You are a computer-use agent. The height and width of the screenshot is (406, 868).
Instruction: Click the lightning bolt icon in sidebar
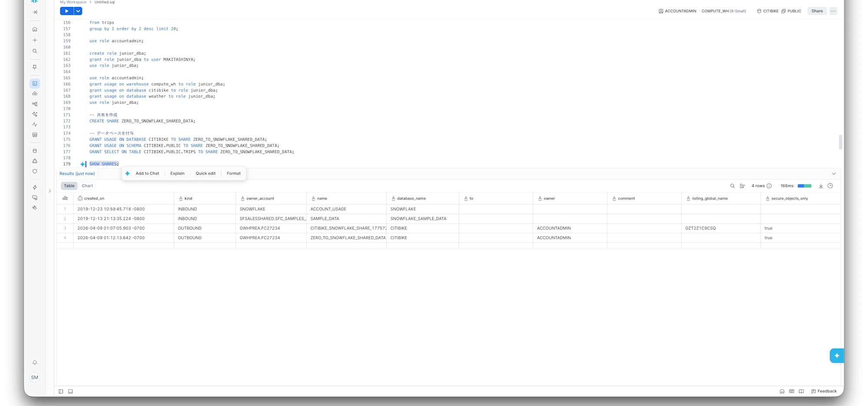[x=35, y=188]
